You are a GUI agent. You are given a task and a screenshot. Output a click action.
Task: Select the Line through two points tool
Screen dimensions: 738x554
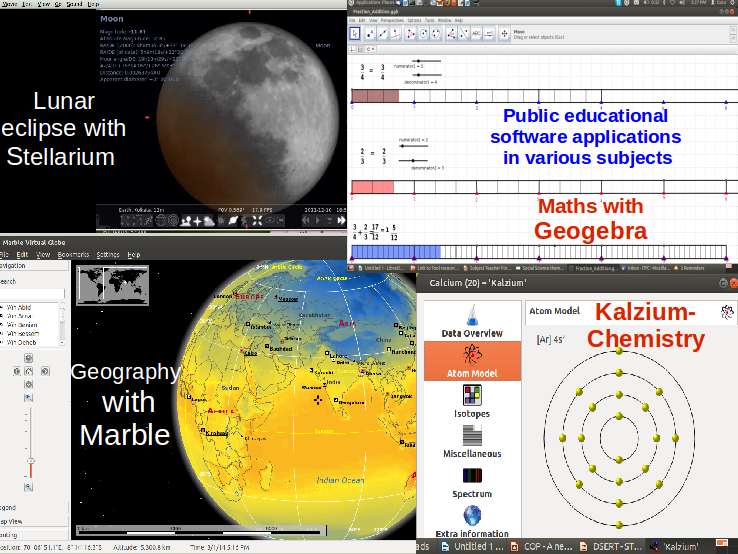383,33
